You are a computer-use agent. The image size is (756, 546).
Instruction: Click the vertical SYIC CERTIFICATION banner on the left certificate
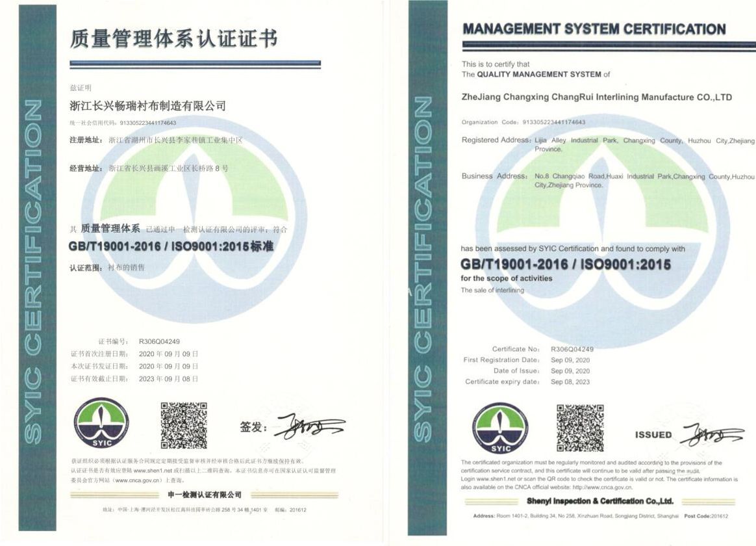[33, 273]
